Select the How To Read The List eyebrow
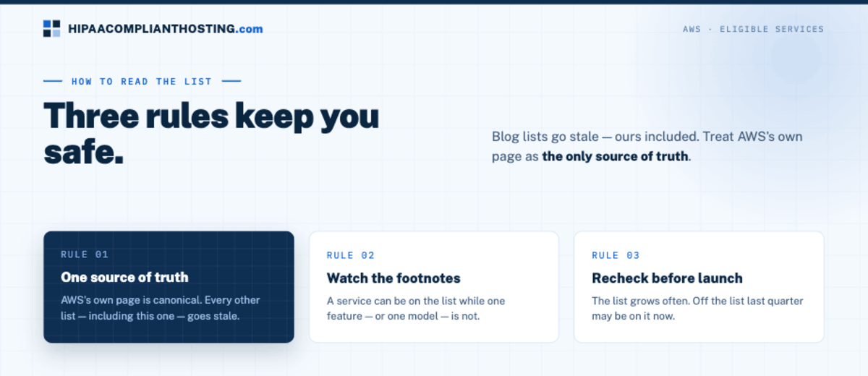868x376 pixels. click(x=142, y=82)
